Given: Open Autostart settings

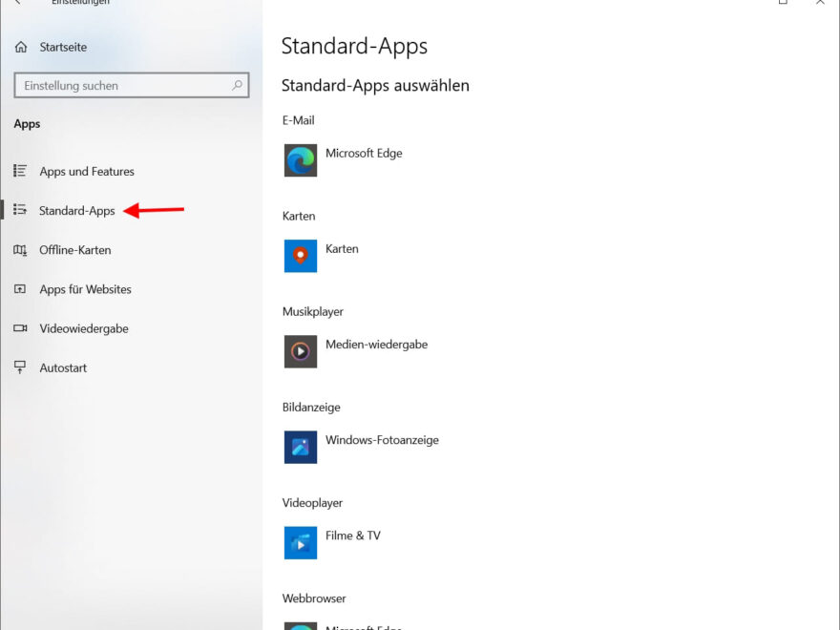Looking at the screenshot, I should [x=63, y=368].
